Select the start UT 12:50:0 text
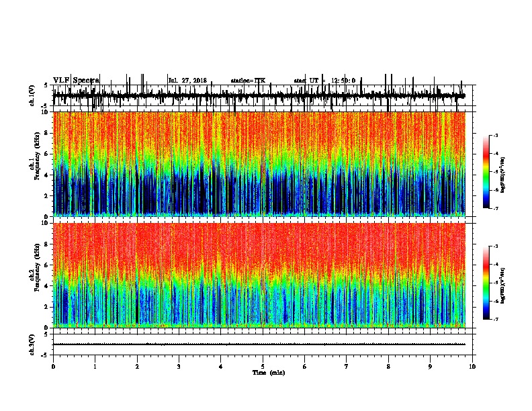 click(324, 81)
